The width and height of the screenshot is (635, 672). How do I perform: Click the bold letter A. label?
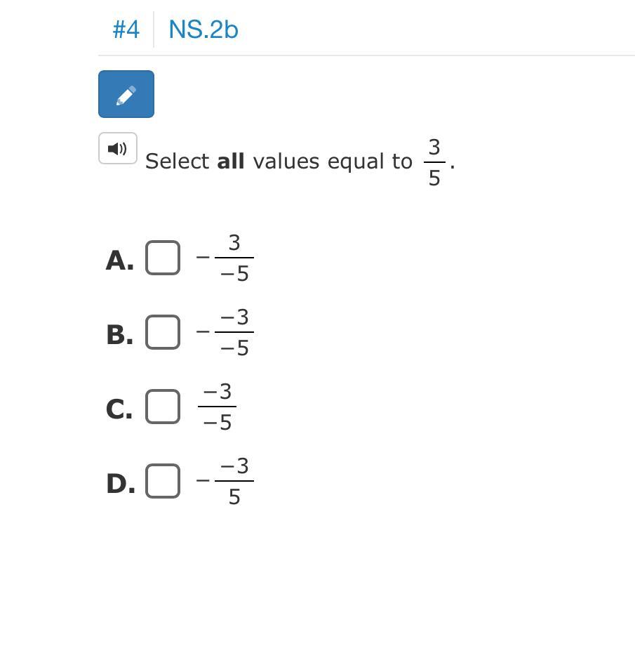(x=119, y=260)
